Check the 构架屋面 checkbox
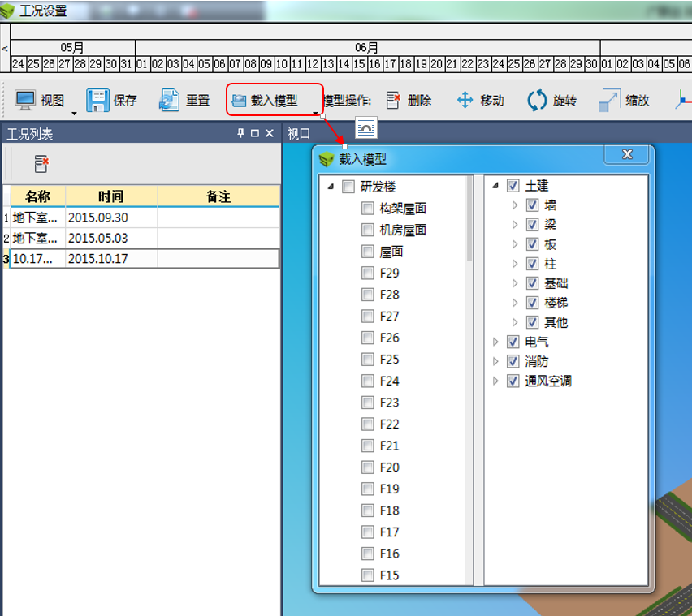The image size is (692, 616). coord(368,208)
